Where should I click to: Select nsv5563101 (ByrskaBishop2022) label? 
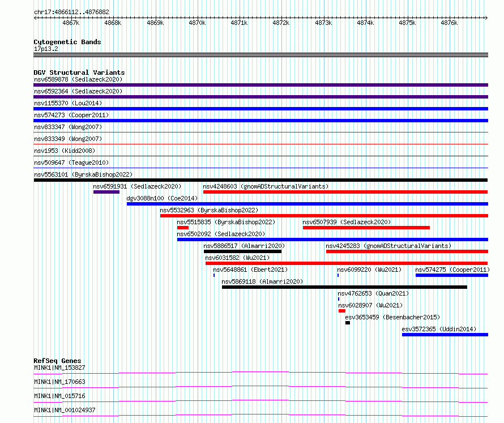coord(83,174)
